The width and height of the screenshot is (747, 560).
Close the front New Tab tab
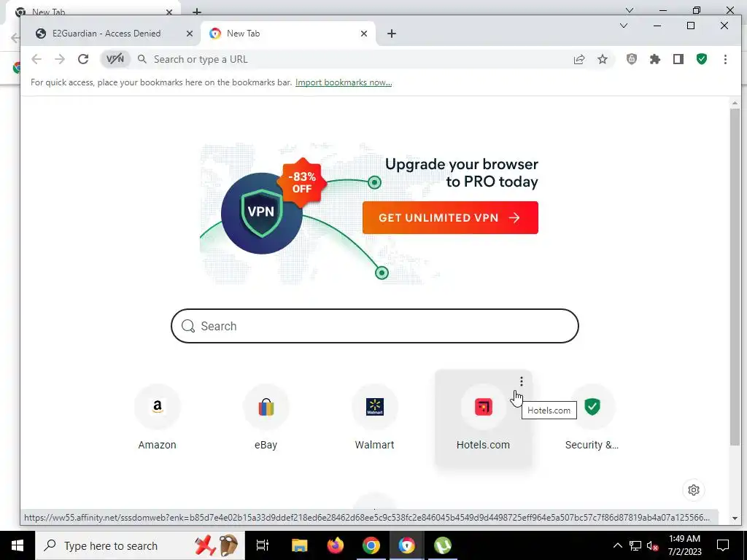(364, 34)
